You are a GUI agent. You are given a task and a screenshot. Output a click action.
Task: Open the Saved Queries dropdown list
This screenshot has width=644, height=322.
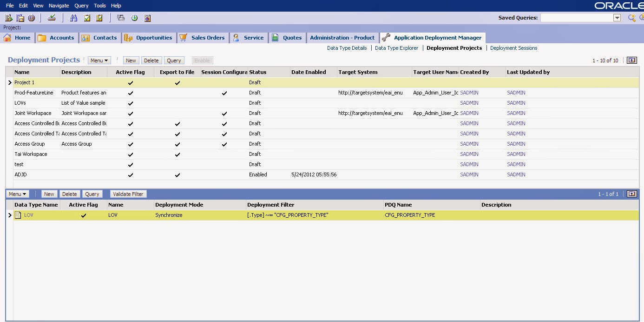tap(617, 17)
